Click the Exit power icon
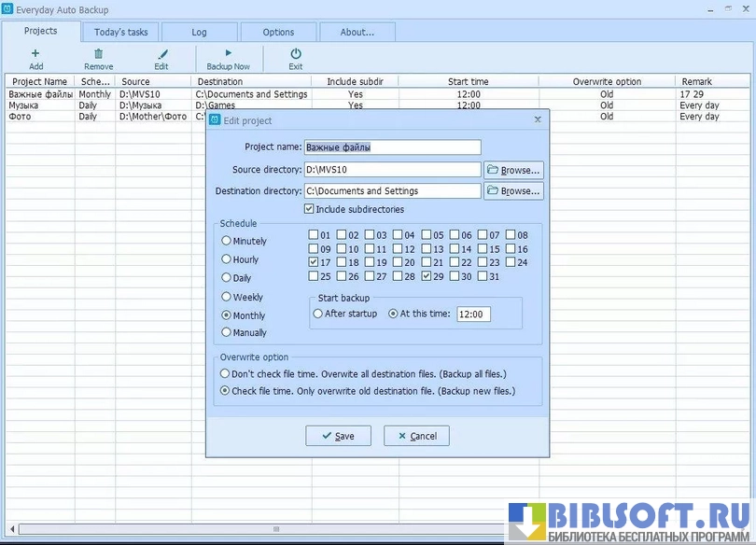Screen dimensions: 756x545 click(x=296, y=54)
